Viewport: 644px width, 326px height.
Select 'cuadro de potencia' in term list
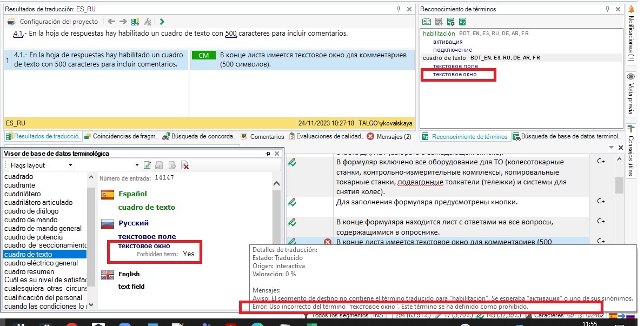(34, 237)
